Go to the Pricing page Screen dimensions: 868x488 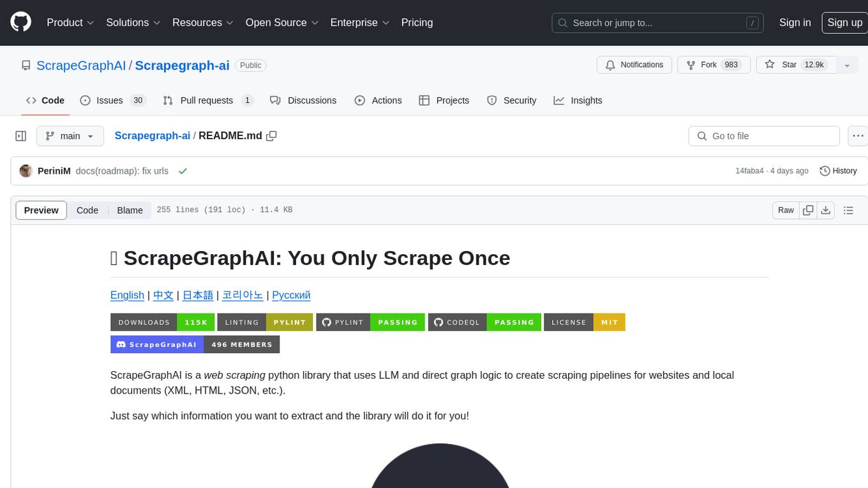pyautogui.click(x=417, y=22)
